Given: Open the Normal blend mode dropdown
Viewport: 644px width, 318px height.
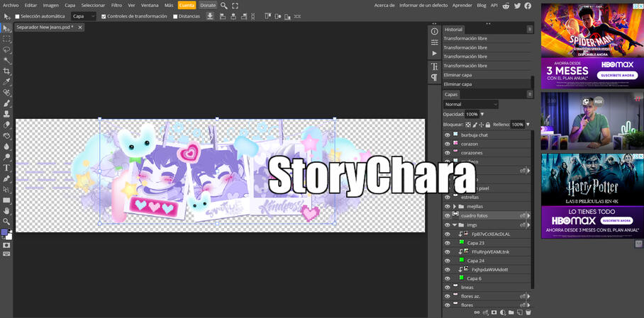Looking at the screenshot, I should tap(471, 104).
